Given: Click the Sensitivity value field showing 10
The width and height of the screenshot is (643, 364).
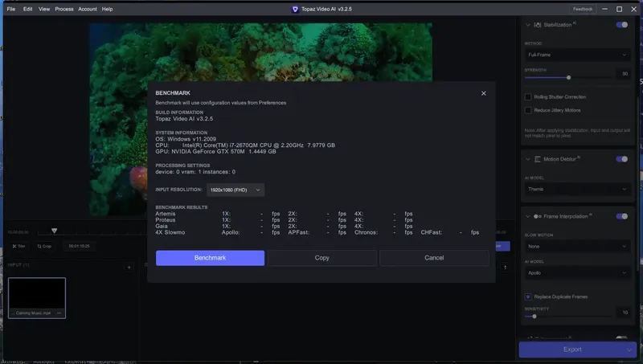Looking at the screenshot, I should coord(625,313).
